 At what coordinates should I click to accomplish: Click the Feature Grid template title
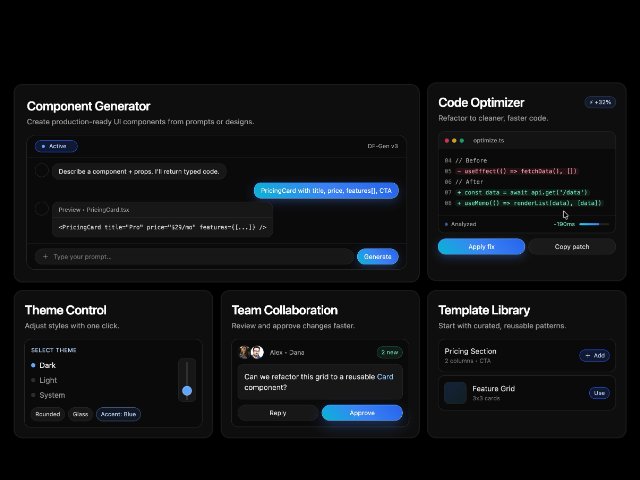coord(493,389)
